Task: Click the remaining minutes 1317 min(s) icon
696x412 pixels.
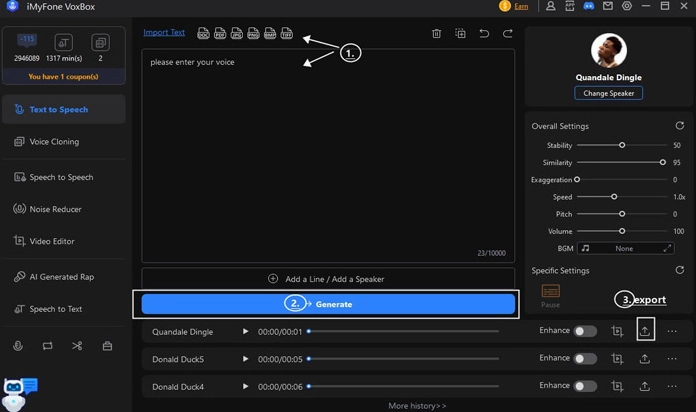Action: point(63,43)
